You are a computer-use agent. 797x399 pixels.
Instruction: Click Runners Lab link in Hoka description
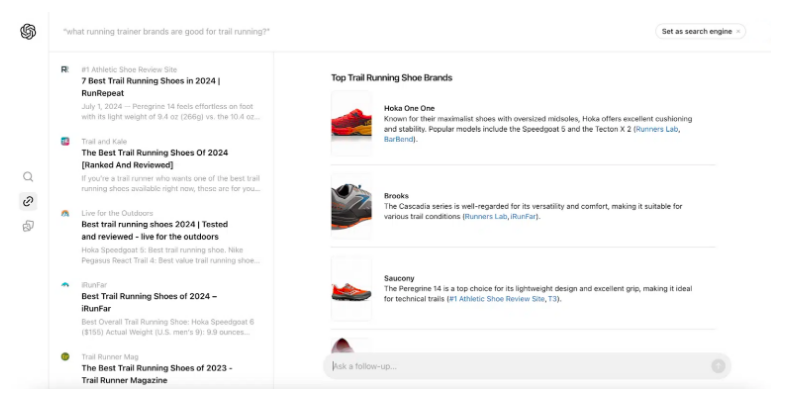click(x=657, y=129)
